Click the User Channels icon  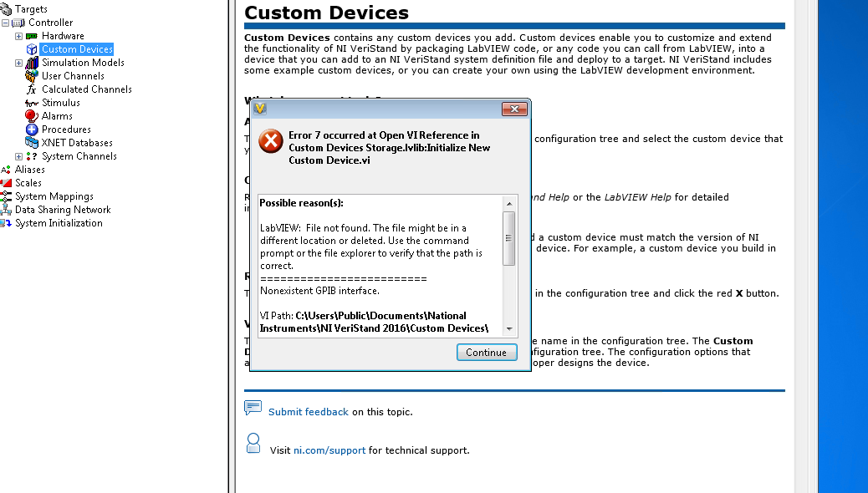[x=32, y=76]
